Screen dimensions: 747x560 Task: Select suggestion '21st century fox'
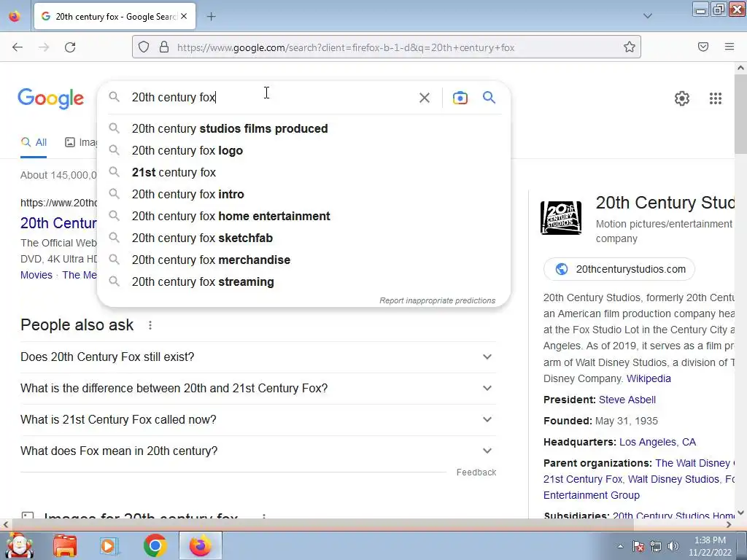[x=304, y=172]
